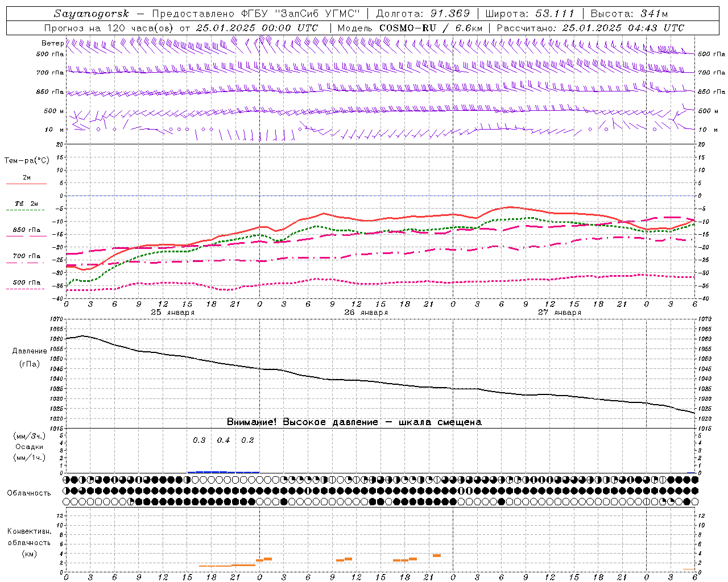Click the Облачность cloud cover row label
This screenshot has height=582, width=728.
[x=29, y=493]
